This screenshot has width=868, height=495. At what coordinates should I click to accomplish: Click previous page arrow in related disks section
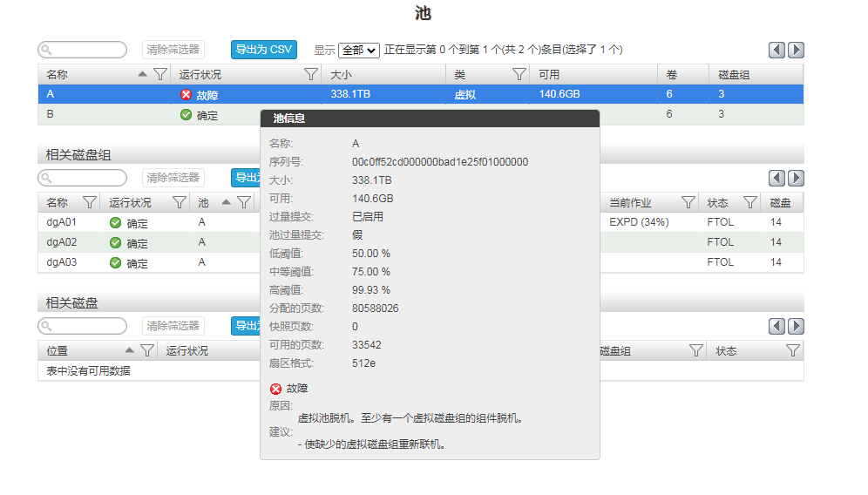click(x=776, y=326)
